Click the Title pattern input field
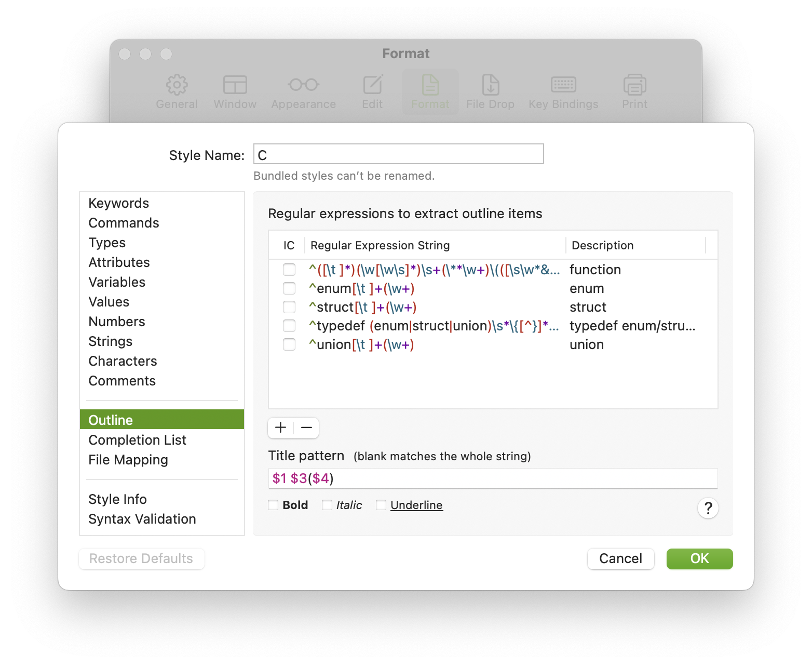The image size is (812, 667). [493, 478]
